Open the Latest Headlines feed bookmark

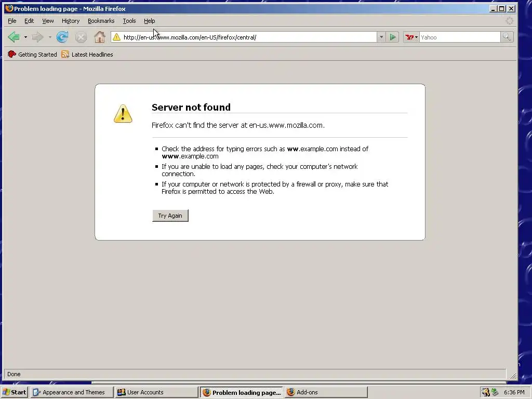(x=87, y=54)
